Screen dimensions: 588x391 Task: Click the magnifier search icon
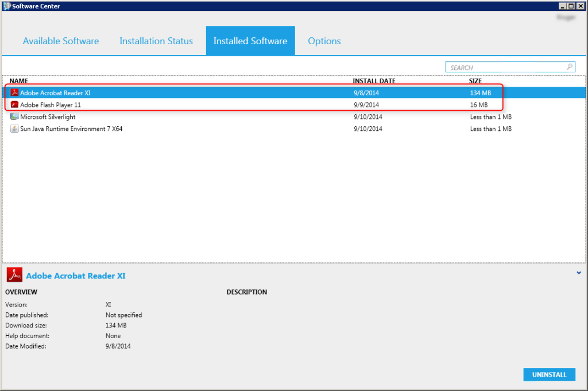(x=570, y=67)
